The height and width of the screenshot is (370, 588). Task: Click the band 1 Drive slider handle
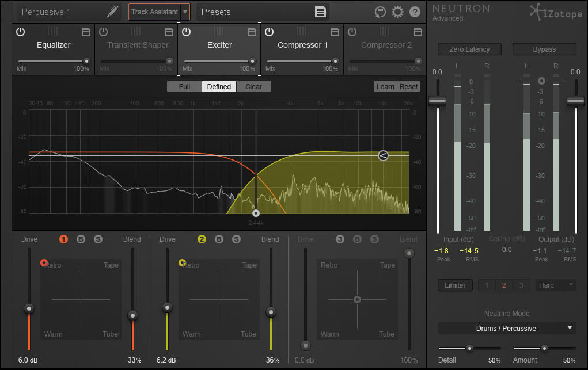tap(29, 308)
